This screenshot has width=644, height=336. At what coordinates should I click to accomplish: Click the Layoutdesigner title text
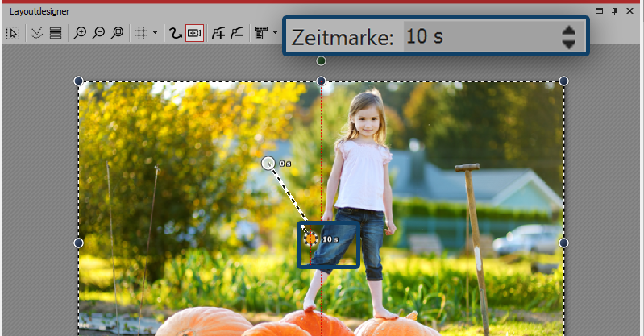[39, 11]
